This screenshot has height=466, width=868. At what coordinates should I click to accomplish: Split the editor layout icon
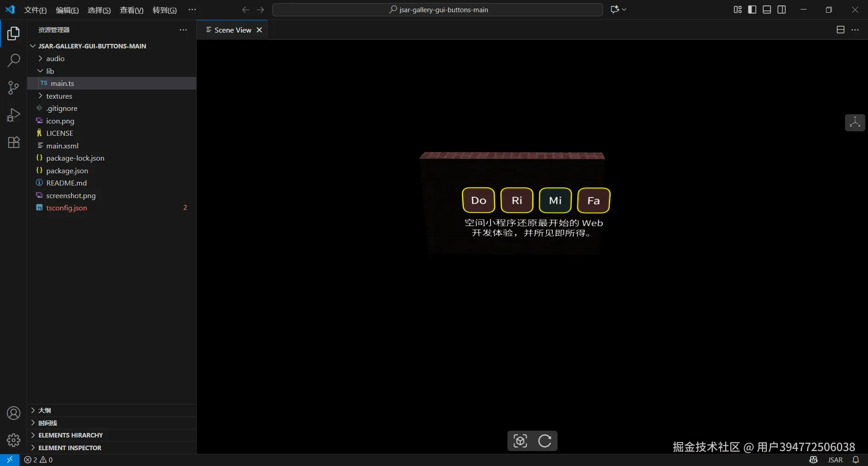(x=840, y=30)
